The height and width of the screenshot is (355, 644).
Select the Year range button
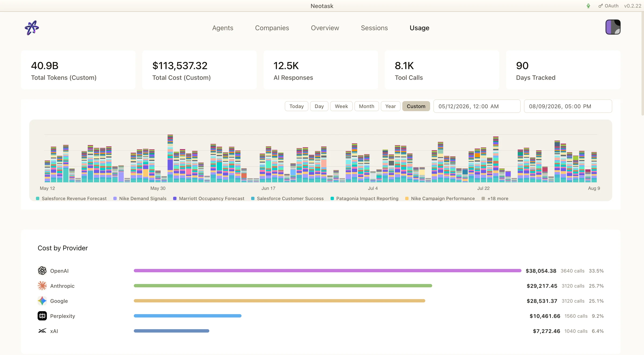click(390, 106)
